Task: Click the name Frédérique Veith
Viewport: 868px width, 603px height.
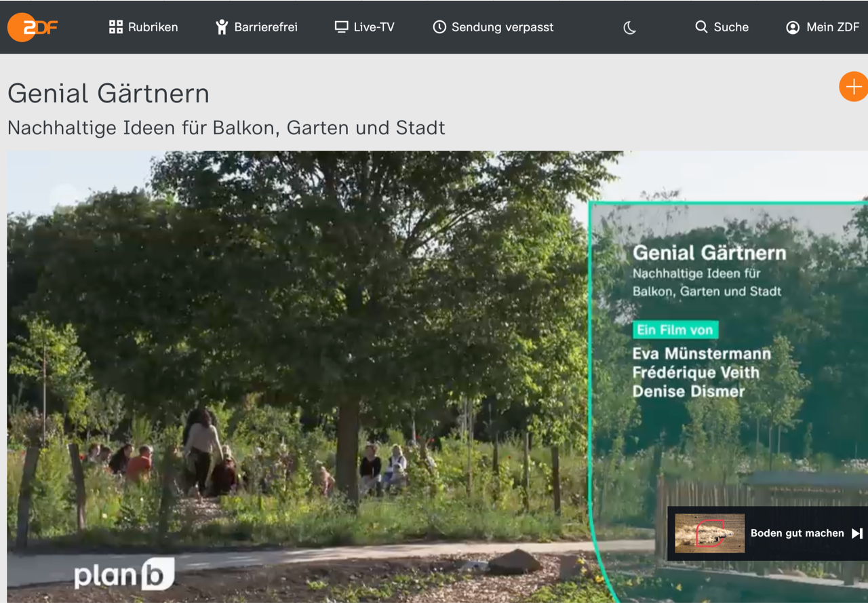Action: pos(696,372)
